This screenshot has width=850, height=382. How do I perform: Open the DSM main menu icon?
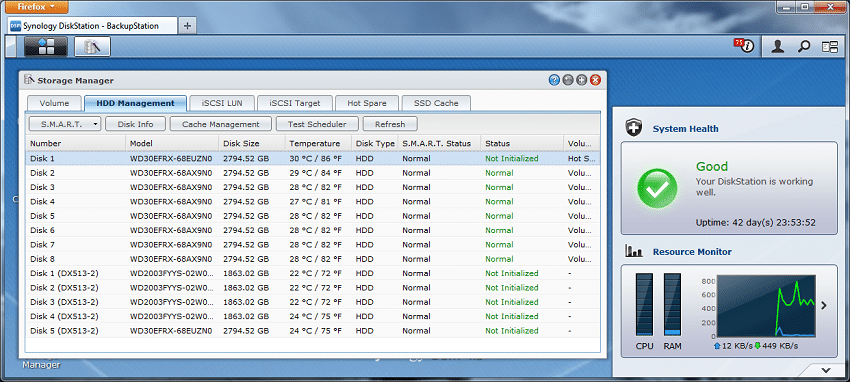point(46,47)
